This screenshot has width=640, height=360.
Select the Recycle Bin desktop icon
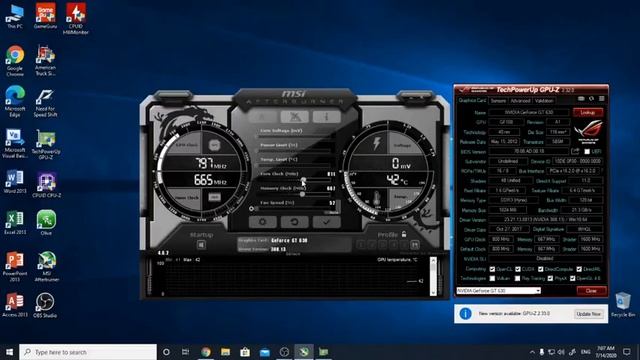pos(623,304)
